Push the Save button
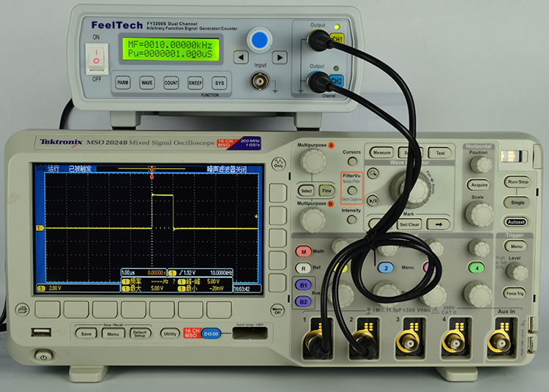Viewport: 549px width, 392px height. [86, 333]
